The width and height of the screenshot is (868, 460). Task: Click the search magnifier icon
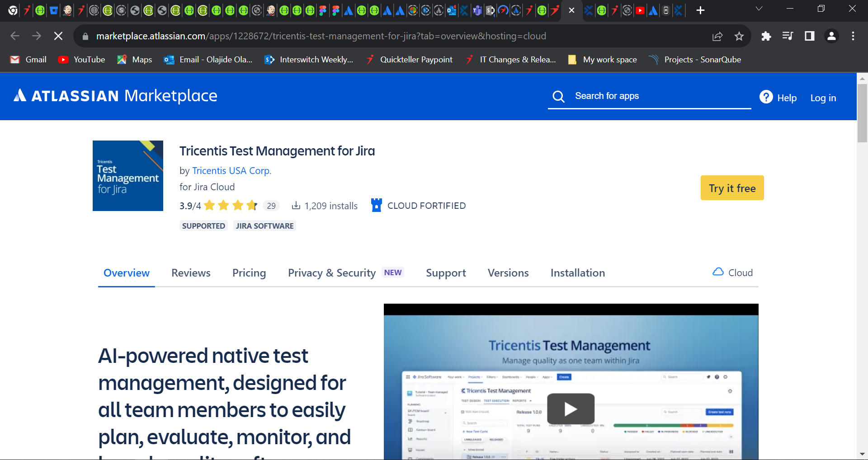(558, 96)
